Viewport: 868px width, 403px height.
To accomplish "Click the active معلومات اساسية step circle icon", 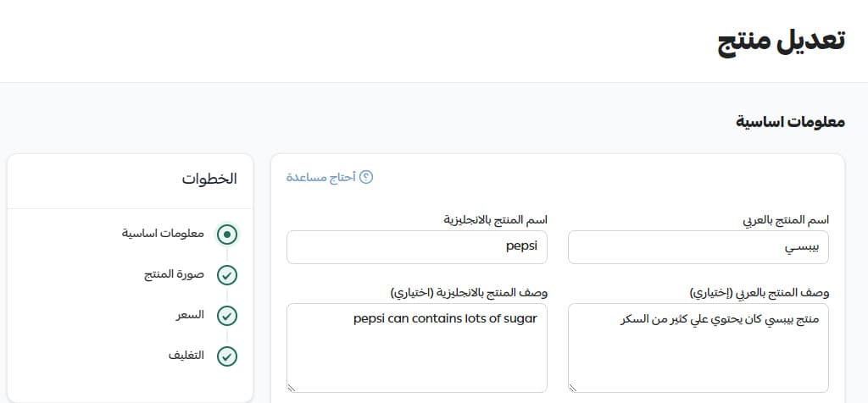I will 227,235.
